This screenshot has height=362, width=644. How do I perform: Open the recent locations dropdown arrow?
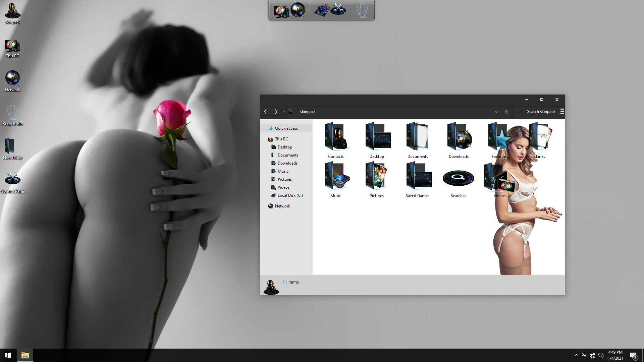(x=284, y=112)
